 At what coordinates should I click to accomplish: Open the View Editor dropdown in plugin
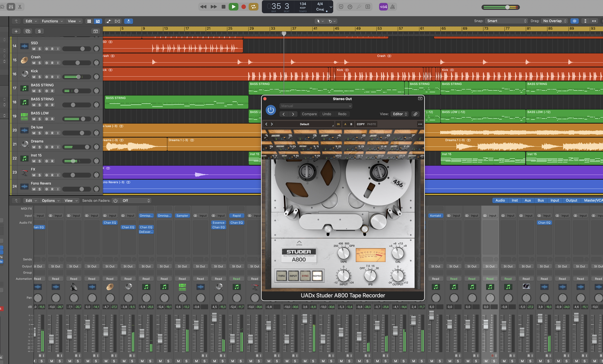[x=400, y=114]
